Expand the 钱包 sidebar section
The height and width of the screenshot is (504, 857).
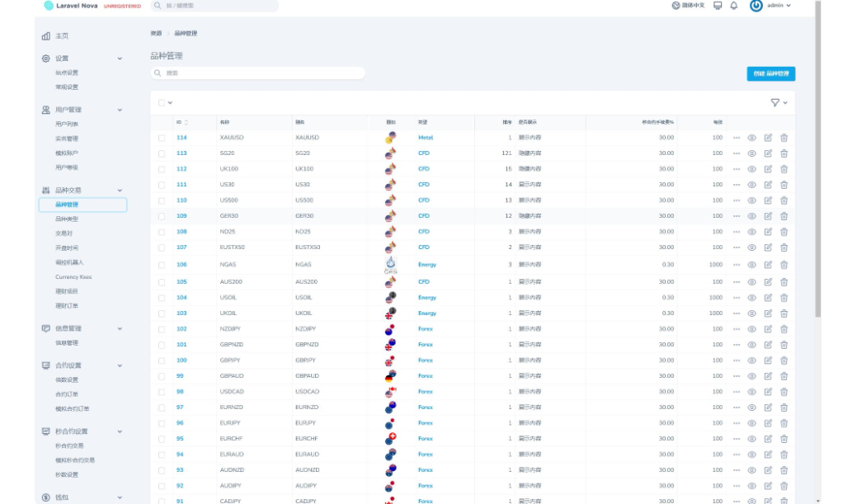120,497
